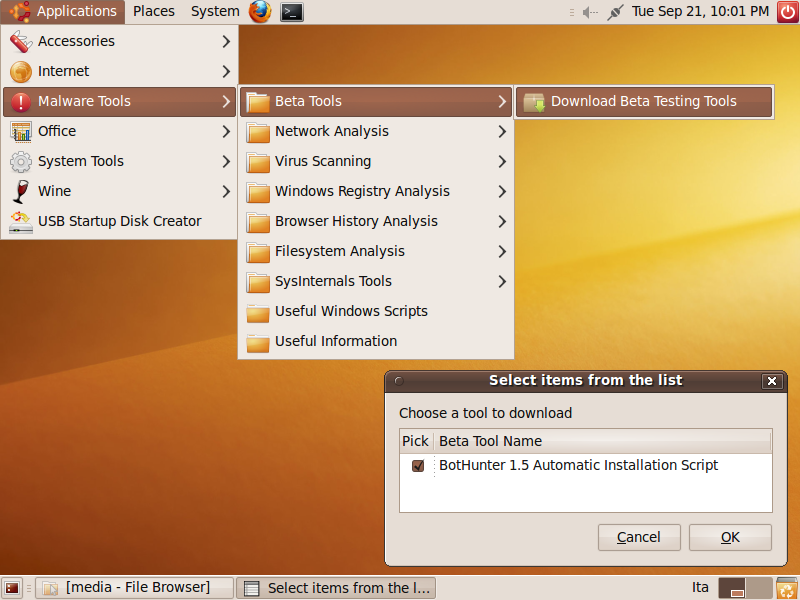800x600 pixels.
Task: Click the Browser History Analysis folder icon
Action: click(x=258, y=222)
